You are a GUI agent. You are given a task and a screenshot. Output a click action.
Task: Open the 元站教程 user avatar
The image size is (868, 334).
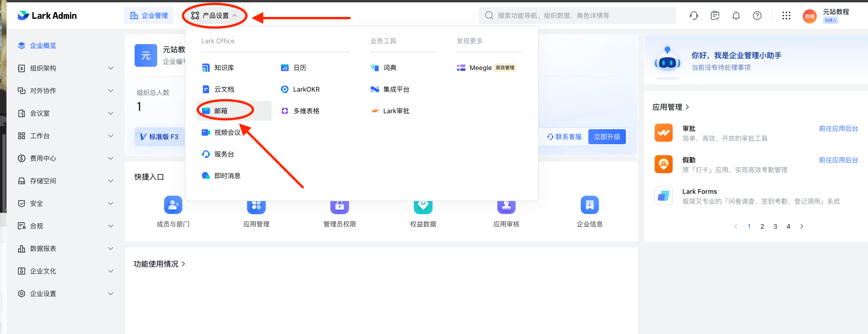(x=810, y=16)
